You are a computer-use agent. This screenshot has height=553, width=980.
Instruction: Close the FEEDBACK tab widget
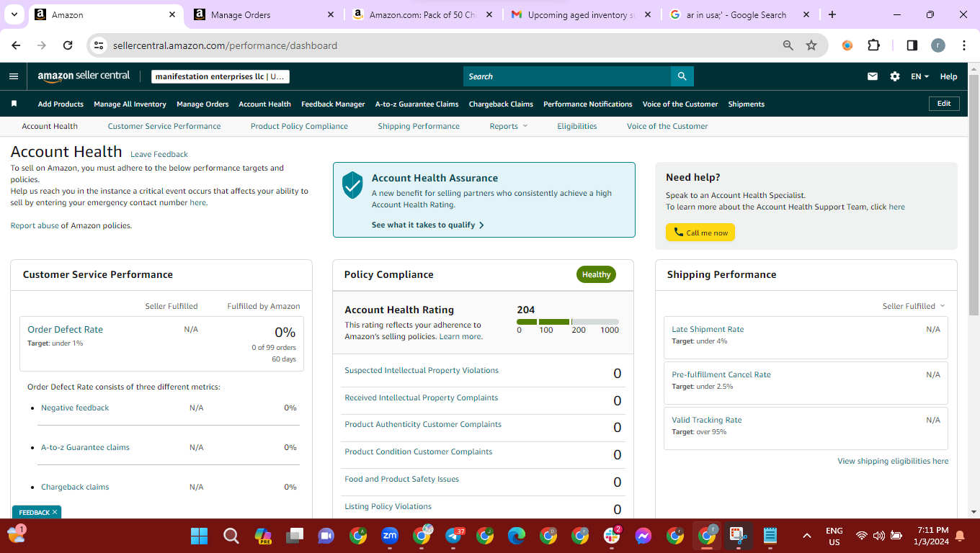(x=55, y=513)
